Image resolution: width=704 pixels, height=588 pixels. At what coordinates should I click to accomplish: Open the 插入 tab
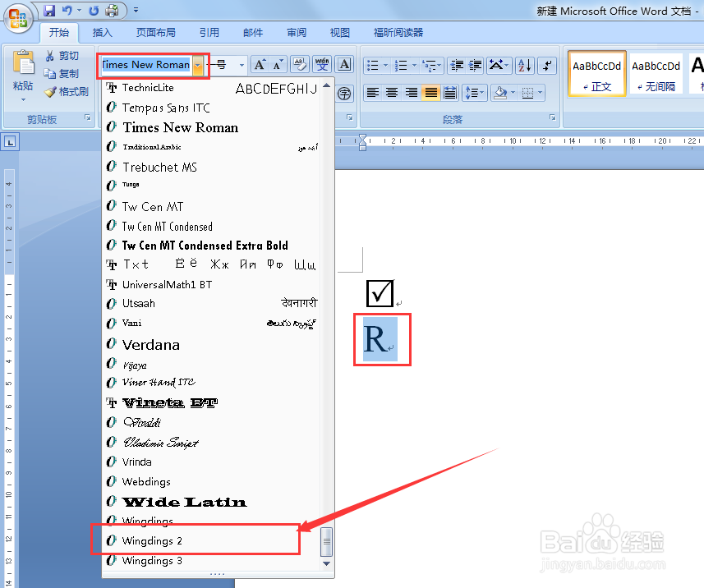pos(103,32)
